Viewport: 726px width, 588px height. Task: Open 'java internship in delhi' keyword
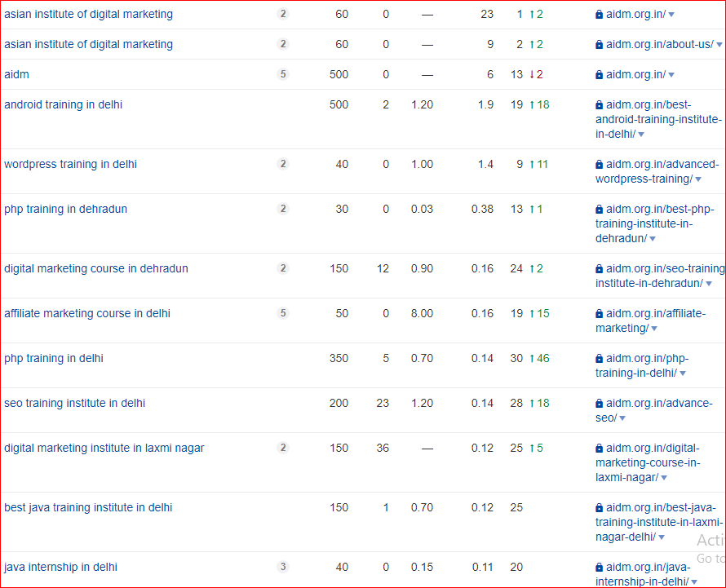point(60,568)
